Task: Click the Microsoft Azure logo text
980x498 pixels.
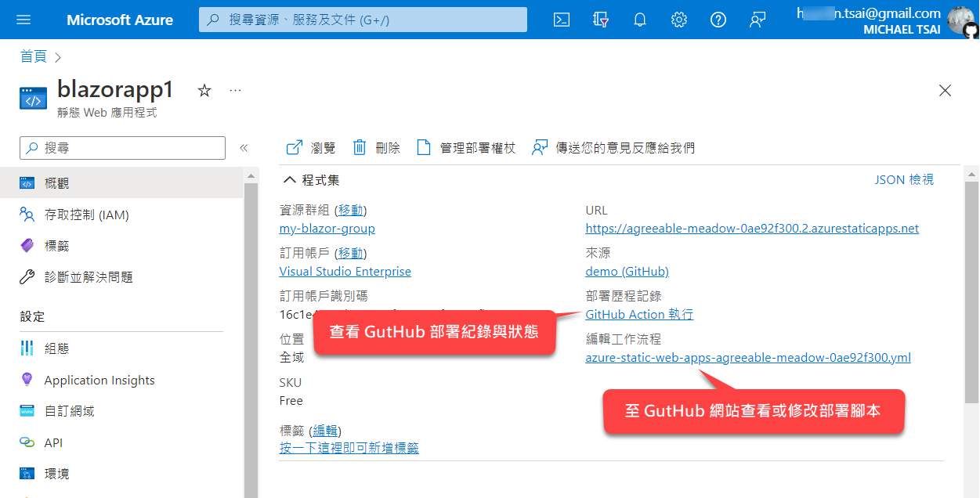Action: (120, 20)
